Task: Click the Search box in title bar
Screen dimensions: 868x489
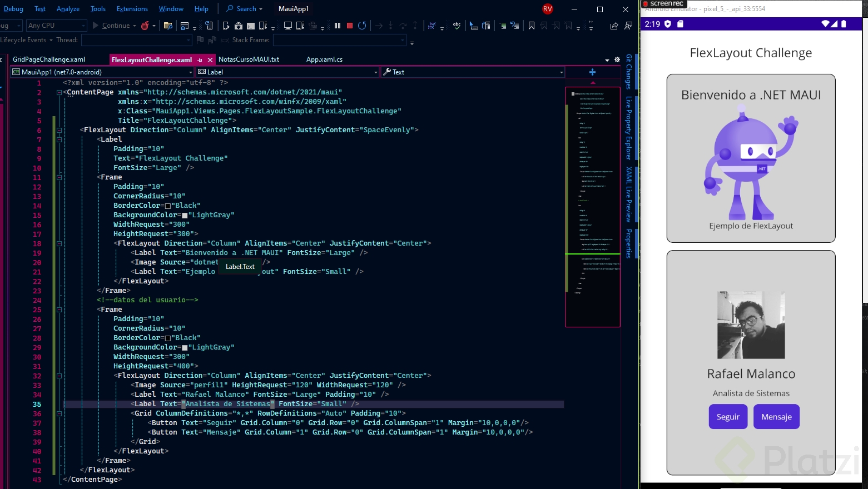Action: pyautogui.click(x=245, y=9)
